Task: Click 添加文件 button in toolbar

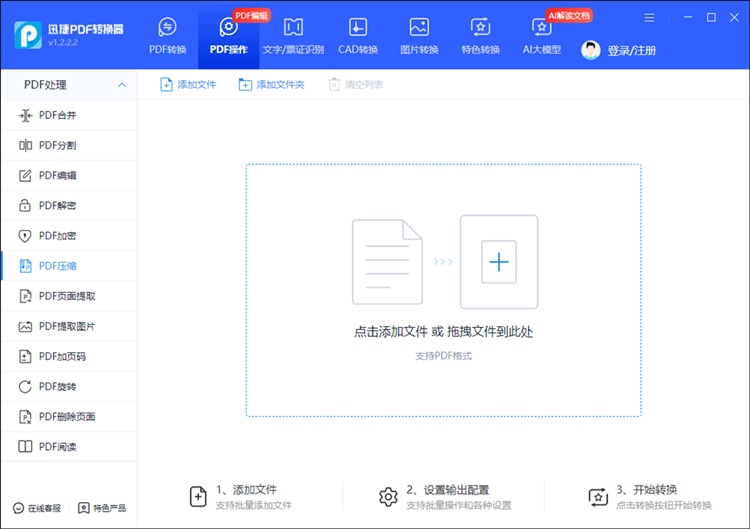Action: 188,85
